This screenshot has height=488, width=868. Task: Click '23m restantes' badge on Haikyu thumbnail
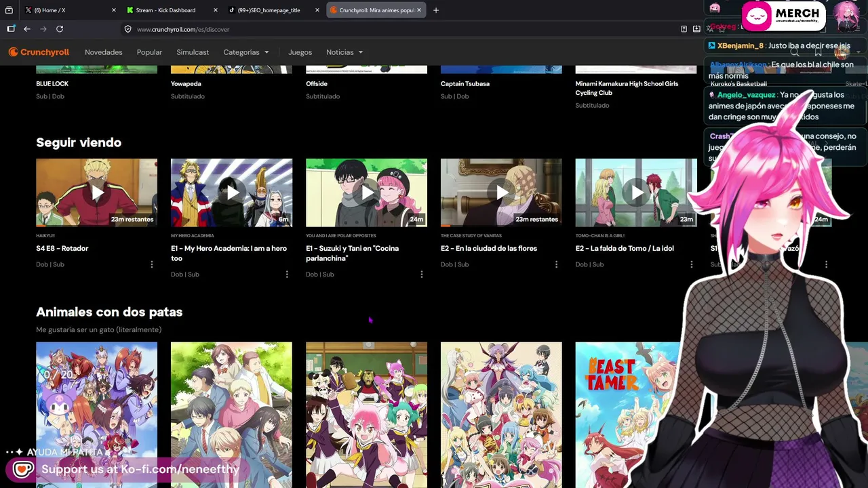tap(132, 219)
